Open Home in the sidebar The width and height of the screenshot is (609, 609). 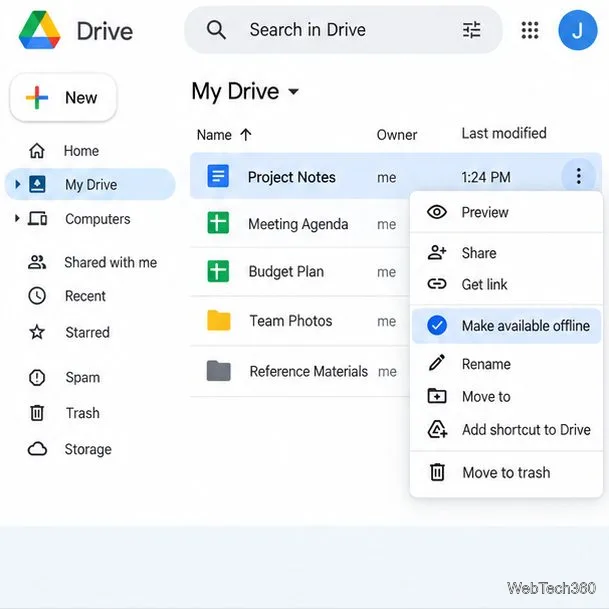coord(81,151)
